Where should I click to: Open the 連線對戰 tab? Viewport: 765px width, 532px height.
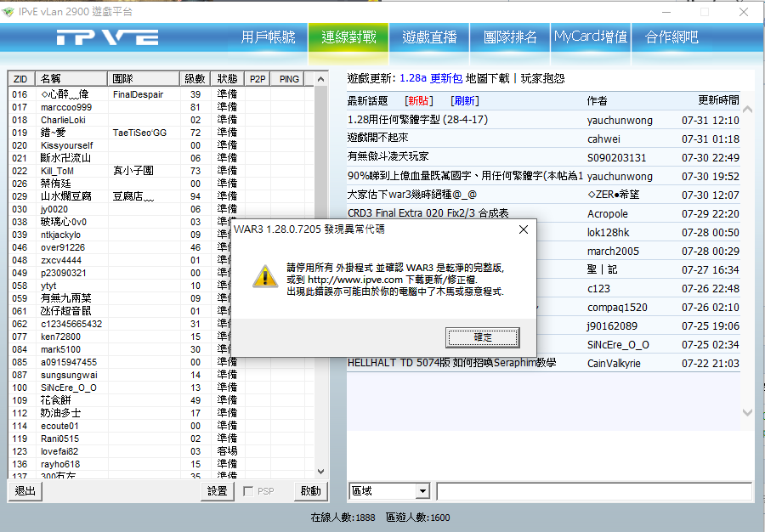(348, 37)
